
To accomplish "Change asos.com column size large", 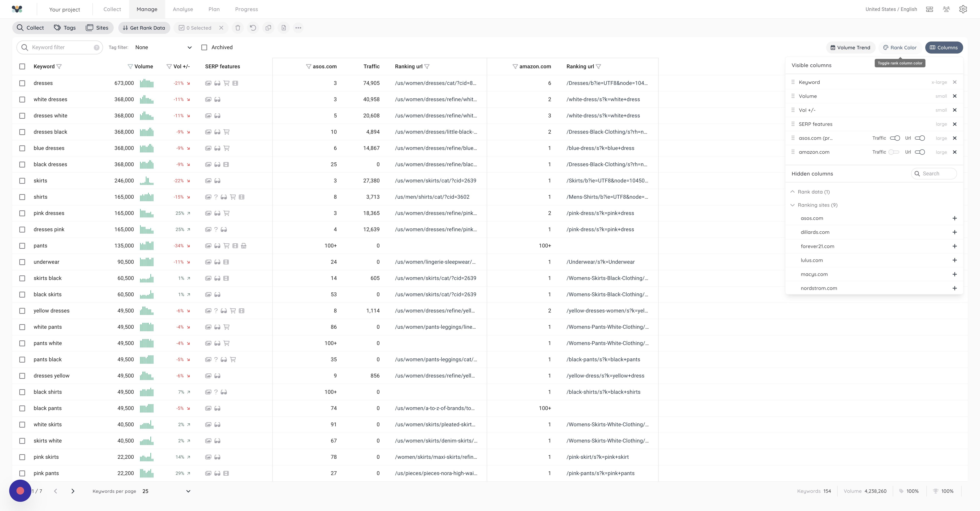I will coord(941,138).
